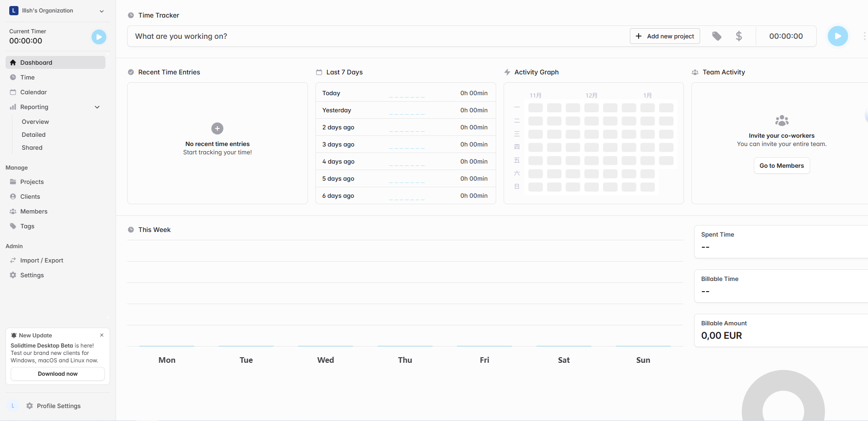Click the Billable Amount 0,00 EUR value
Viewport: 868px width, 421px height.
(x=721, y=336)
